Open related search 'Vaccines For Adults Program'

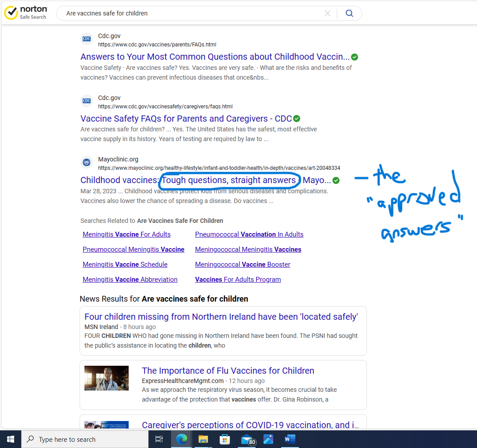point(238,280)
